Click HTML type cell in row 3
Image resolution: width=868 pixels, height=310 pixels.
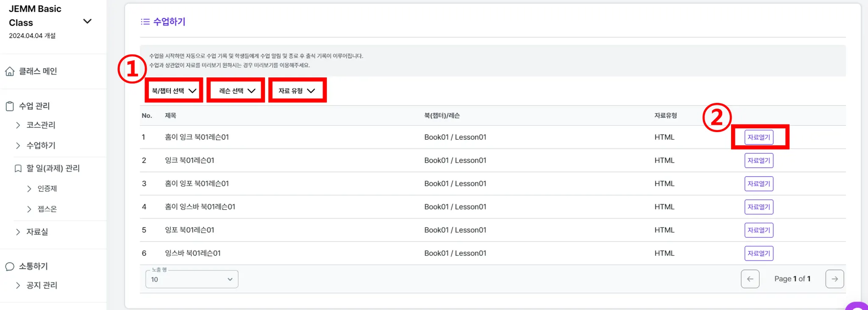tap(665, 184)
